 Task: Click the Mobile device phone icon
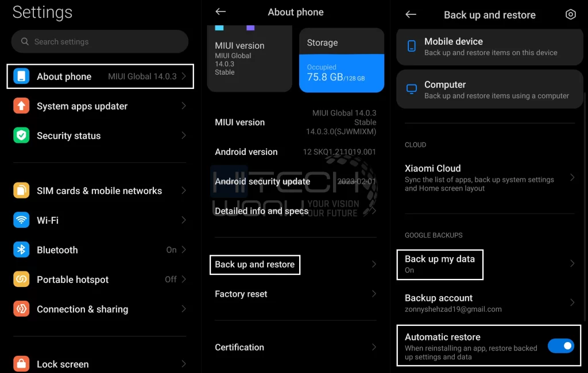click(411, 46)
